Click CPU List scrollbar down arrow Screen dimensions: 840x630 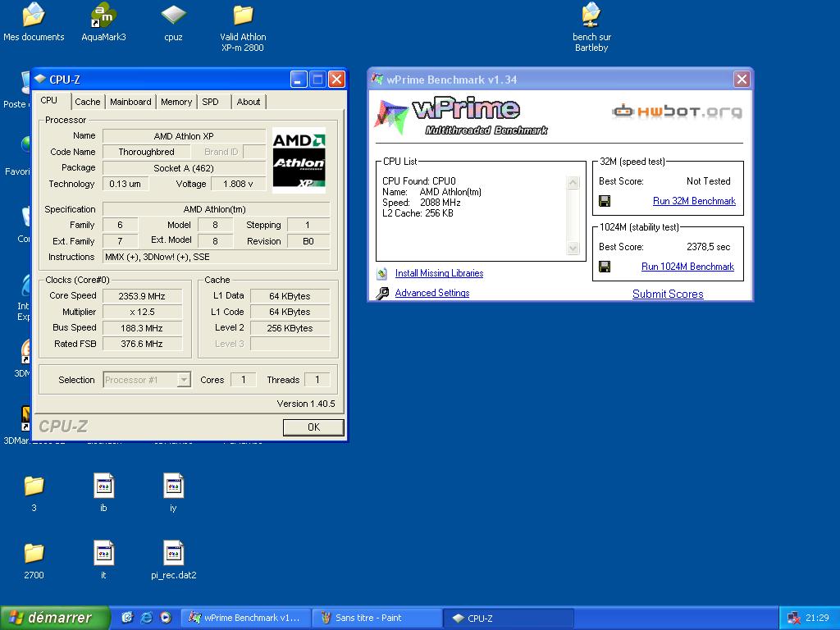point(573,248)
